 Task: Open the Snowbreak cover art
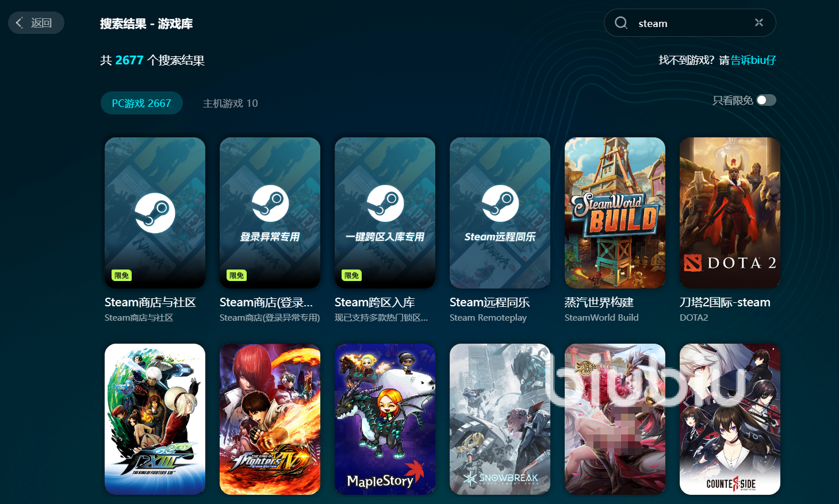500,419
